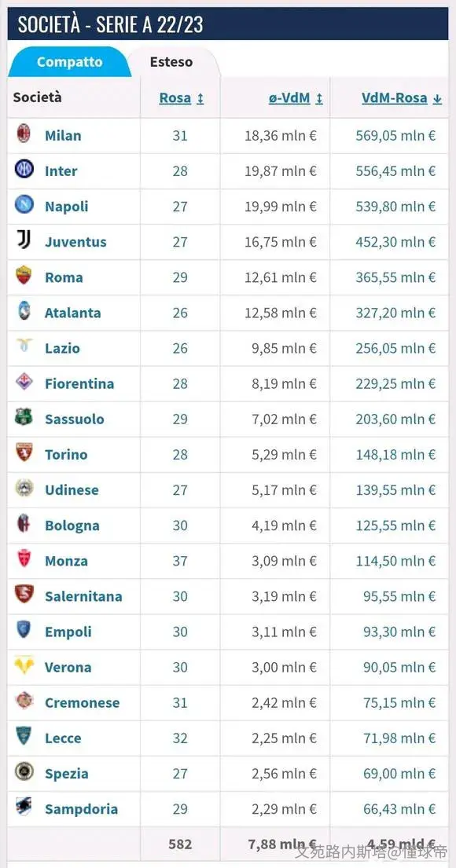456x868 pixels.
Task: Click the Sampdoria club crest icon
Action: (x=24, y=807)
